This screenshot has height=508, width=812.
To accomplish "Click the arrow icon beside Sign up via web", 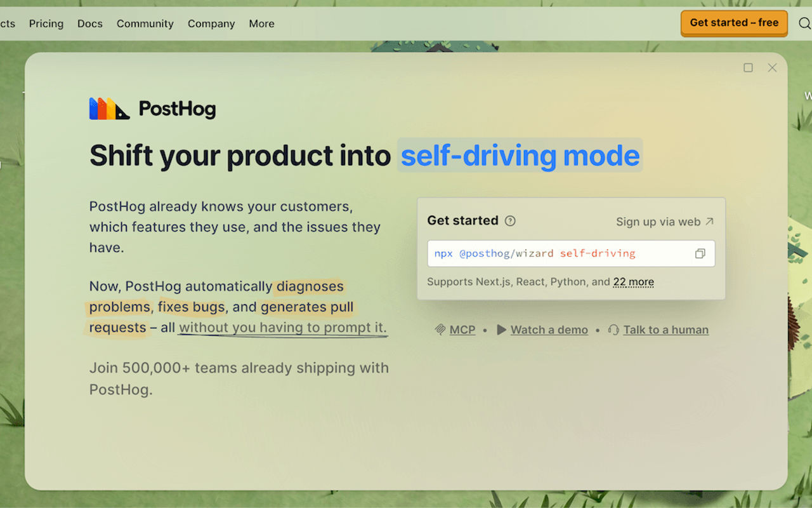I will point(709,222).
